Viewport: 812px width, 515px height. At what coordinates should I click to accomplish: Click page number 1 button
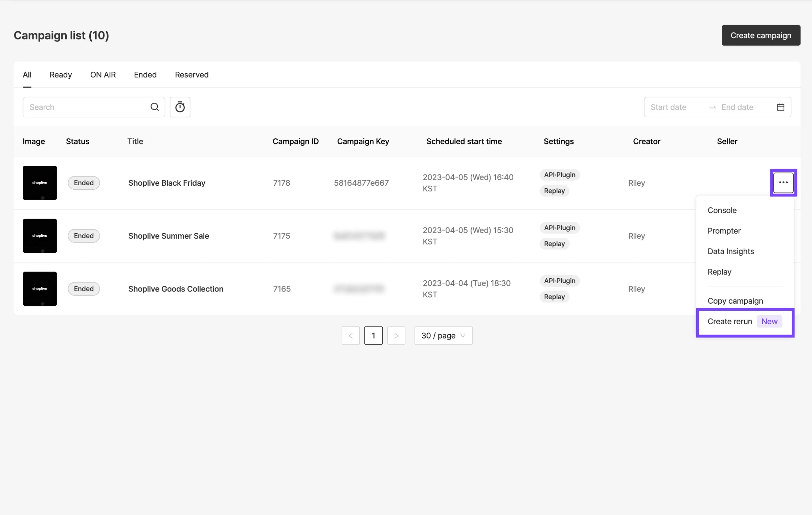[x=373, y=335]
